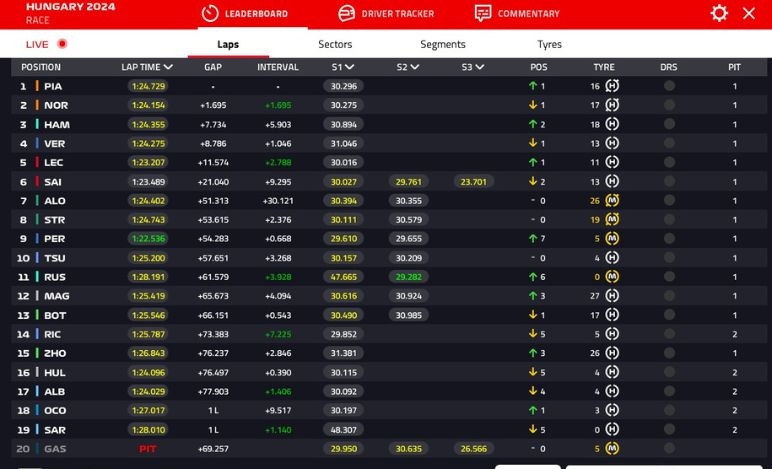Click the DRS indicator for SAI
The height and width of the screenshot is (469, 772).
[669, 182]
